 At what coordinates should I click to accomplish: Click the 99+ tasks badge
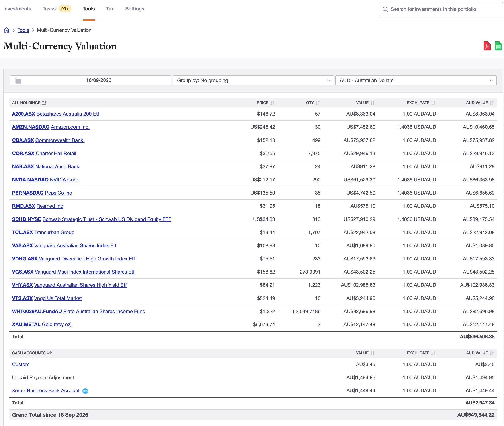click(65, 9)
